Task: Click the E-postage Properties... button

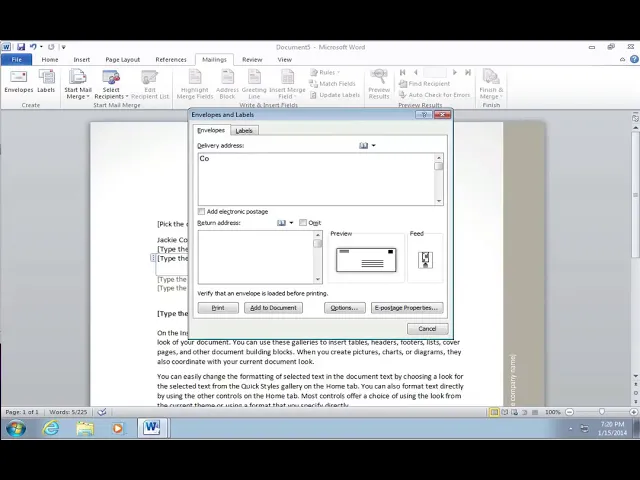Action: (407, 308)
